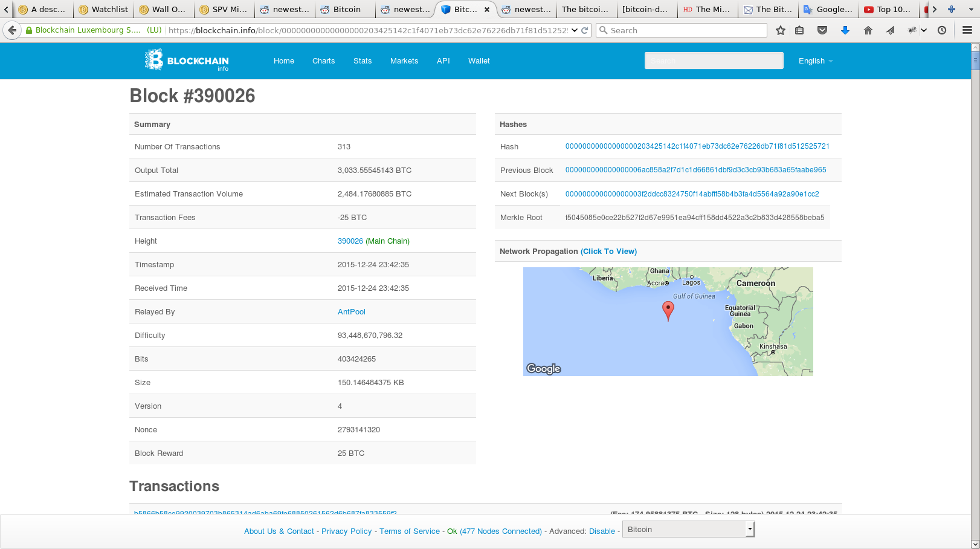Open the AntPool relayed-by link
Screen dimensions: 980x549
tap(352, 312)
